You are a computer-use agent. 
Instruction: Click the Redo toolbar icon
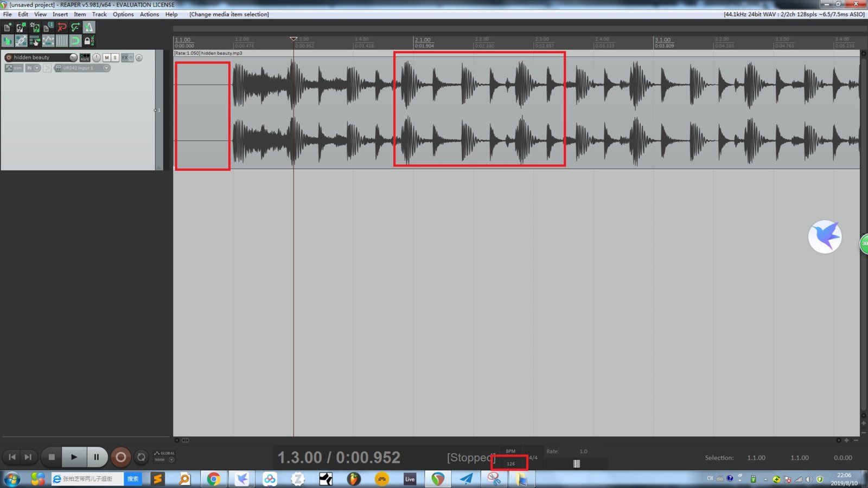coord(75,27)
